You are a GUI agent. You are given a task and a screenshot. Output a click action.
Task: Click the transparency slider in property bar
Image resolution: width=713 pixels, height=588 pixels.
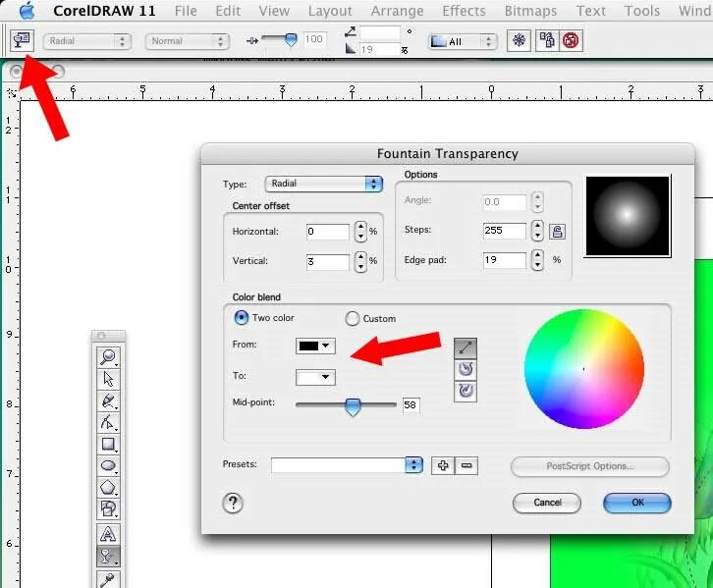pyautogui.click(x=290, y=40)
